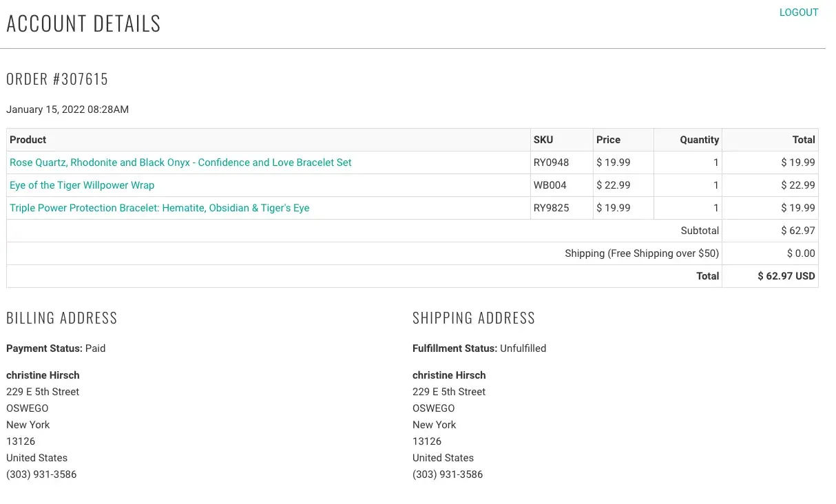Click the LOGOUT link
Viewport: 836px width, 504px height.
tap(798, 12)
